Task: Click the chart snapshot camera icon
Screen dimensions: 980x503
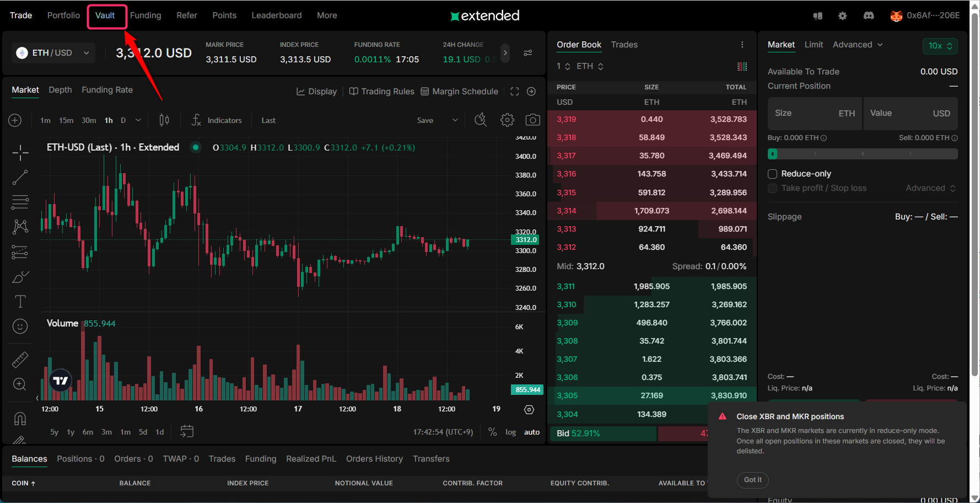Action: [532, 120]
